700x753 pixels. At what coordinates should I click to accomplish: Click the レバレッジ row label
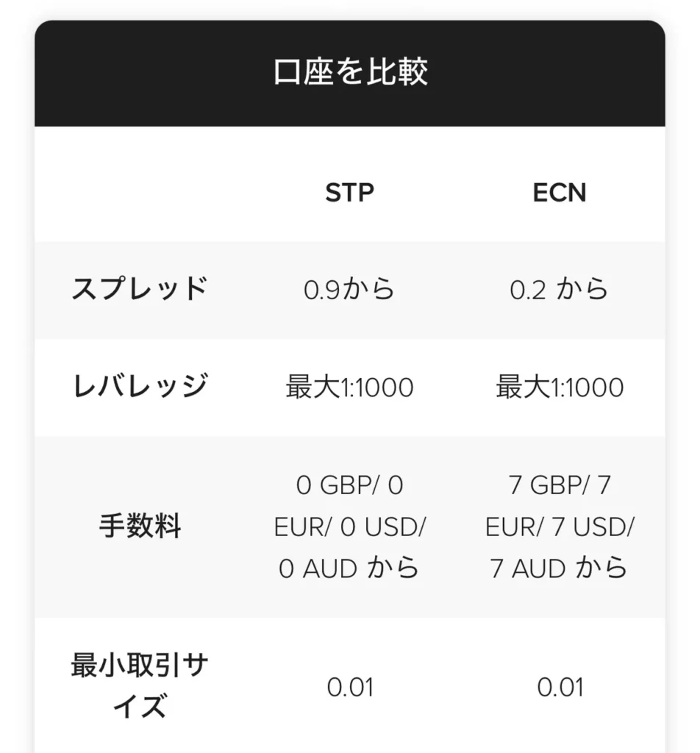point(140,387)
